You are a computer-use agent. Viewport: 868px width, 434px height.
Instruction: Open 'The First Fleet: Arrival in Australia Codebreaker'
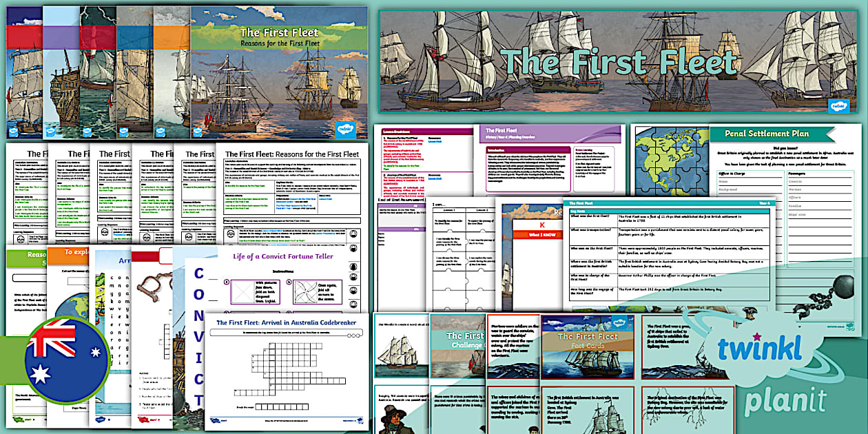point(287,322)
